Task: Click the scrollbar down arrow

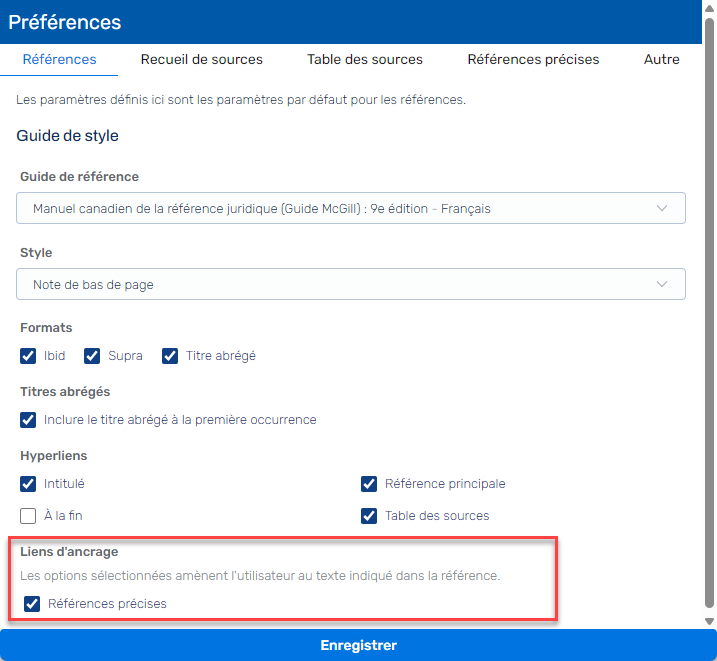Action: point(709,621)
